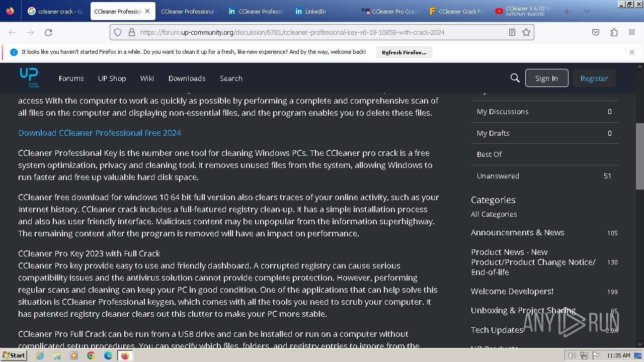Viewport: 644px width, 362px height.
Task: Switch to the CCleaner Crack Free tab
Action: pyautogui.click(x=457, y=11)
